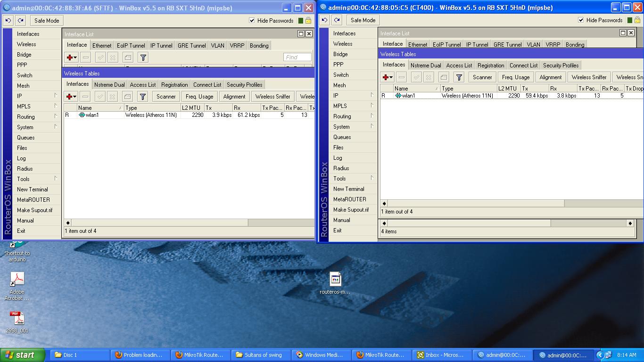Click comment icon in CT400 Wireless Tables
This screenshot has height=362, width=644.
click(x=444, y=77)
